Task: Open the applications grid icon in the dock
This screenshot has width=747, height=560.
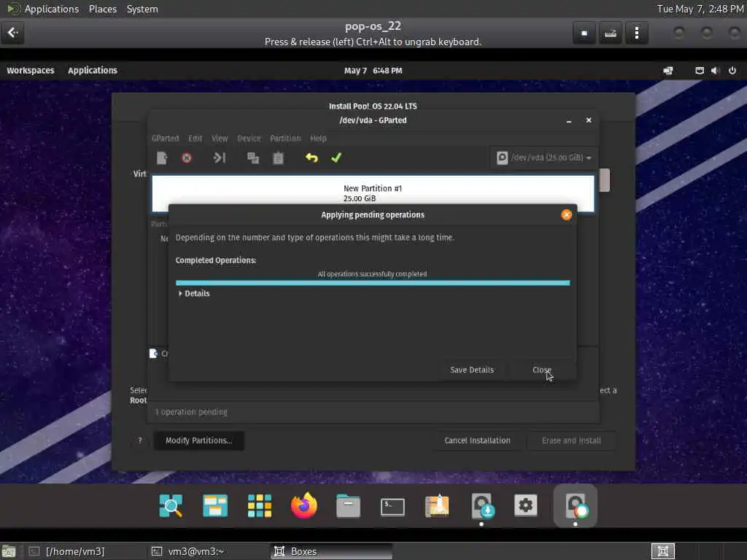Action: coord(259,506)
